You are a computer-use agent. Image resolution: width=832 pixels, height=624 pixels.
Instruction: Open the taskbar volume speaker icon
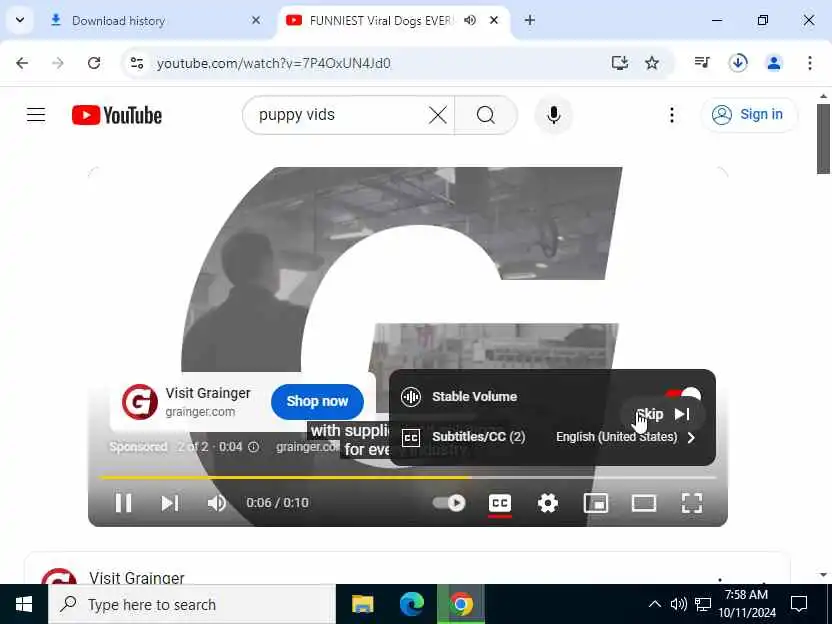678,604
